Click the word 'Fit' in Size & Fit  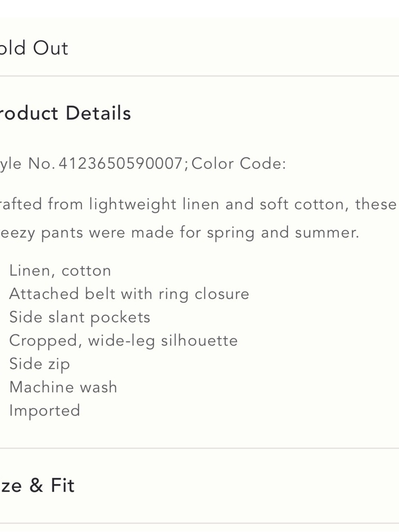(62, 485)
